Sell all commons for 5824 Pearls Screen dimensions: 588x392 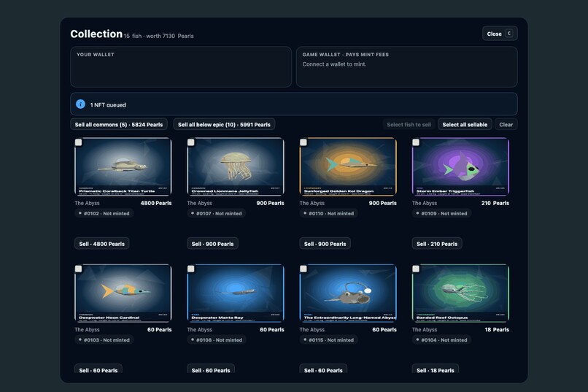[119, 125]
